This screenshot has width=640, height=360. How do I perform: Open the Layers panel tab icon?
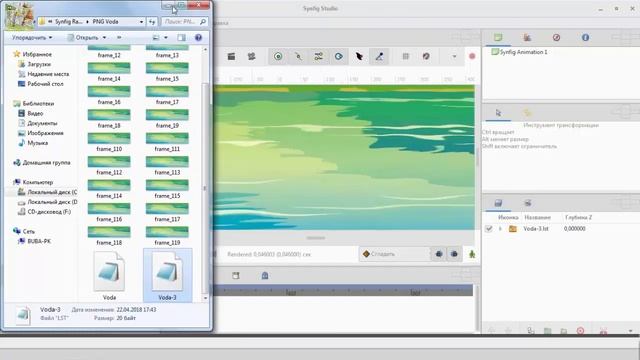[498, 203]
